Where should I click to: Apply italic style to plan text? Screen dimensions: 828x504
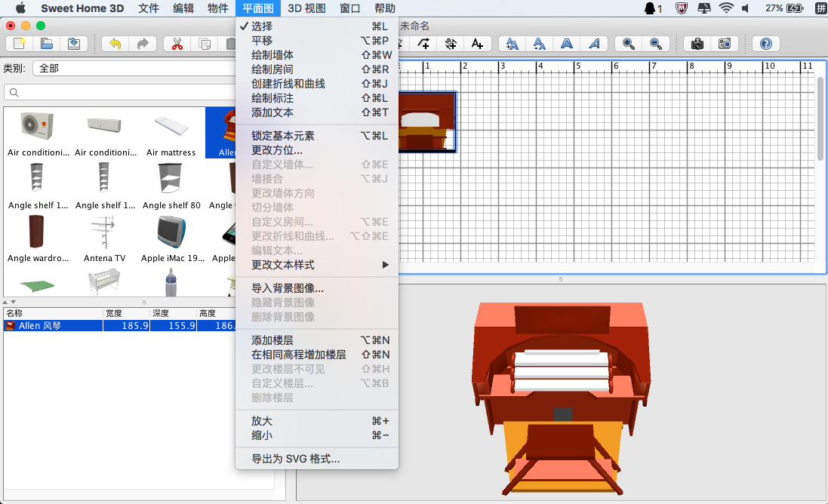594,43
